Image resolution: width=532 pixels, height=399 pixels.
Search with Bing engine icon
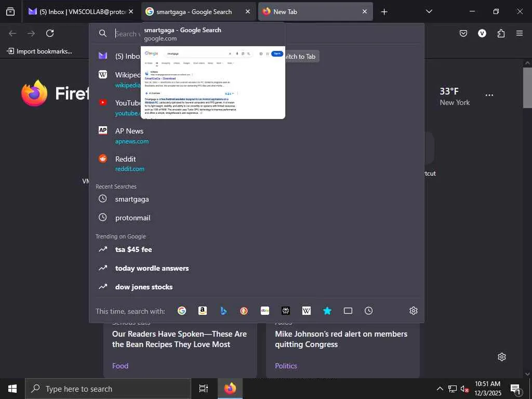coord(223,311)
